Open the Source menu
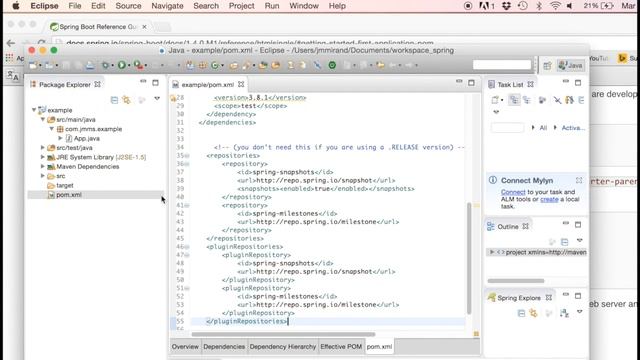 coord(128,6)
